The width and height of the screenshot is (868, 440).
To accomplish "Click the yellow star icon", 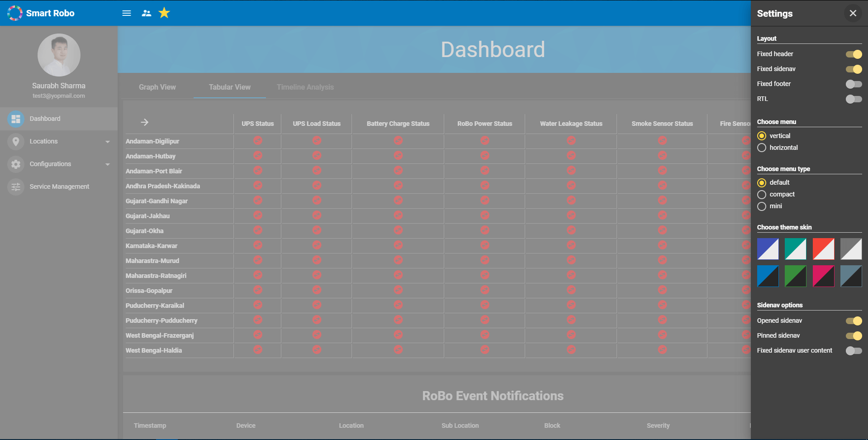I will [164, 13].
